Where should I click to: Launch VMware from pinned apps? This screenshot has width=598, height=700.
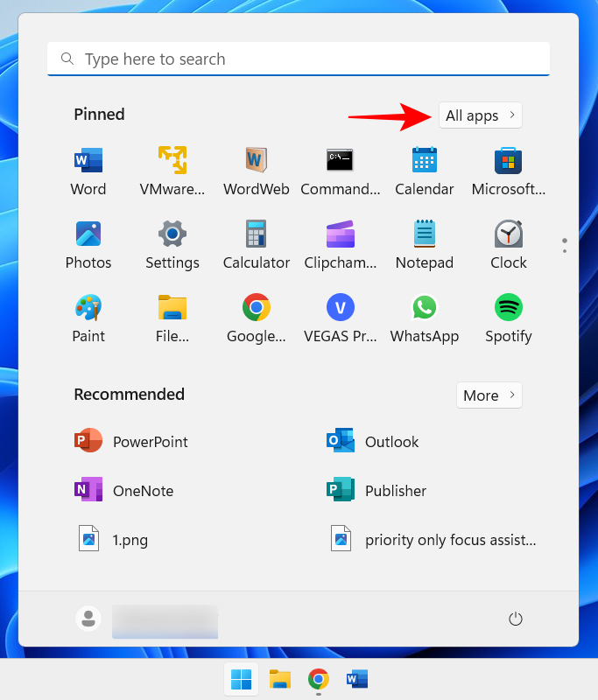[x=172, y=171]
